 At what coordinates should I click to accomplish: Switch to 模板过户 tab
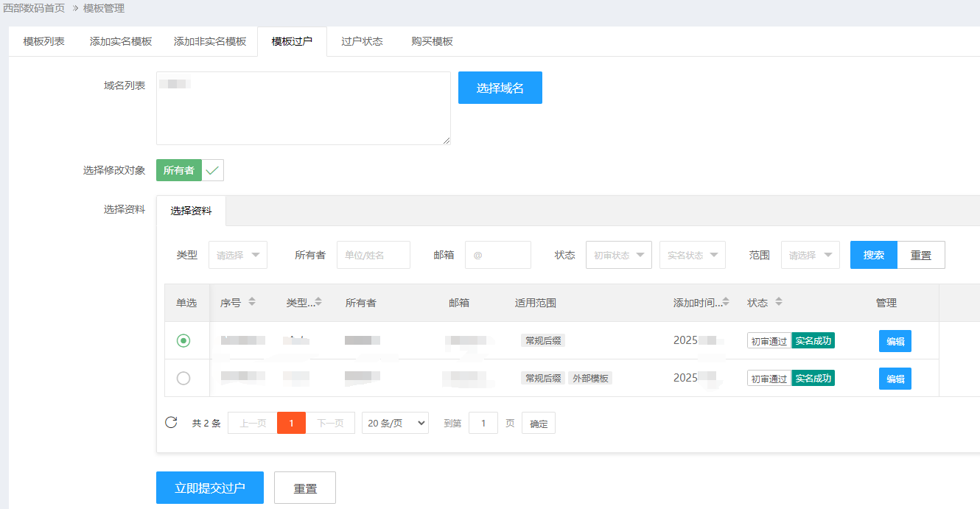point(292,41)
